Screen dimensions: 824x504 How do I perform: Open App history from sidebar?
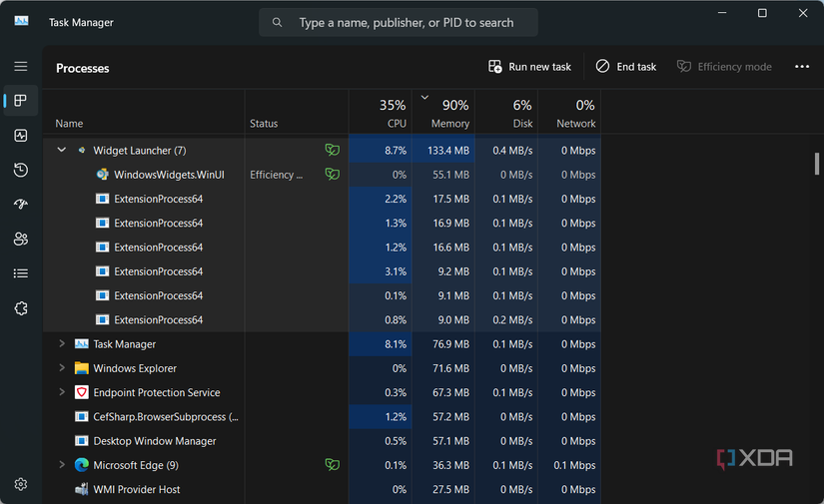[20, 170]
